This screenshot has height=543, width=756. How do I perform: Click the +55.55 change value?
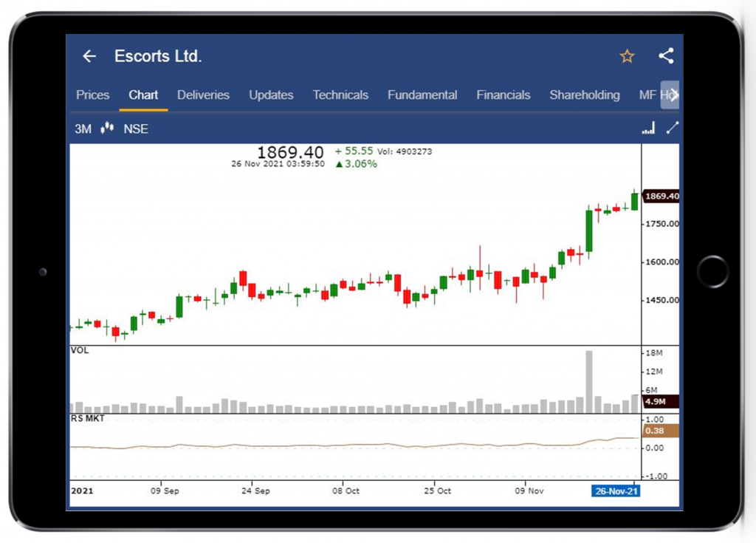[x=354, y=151]
